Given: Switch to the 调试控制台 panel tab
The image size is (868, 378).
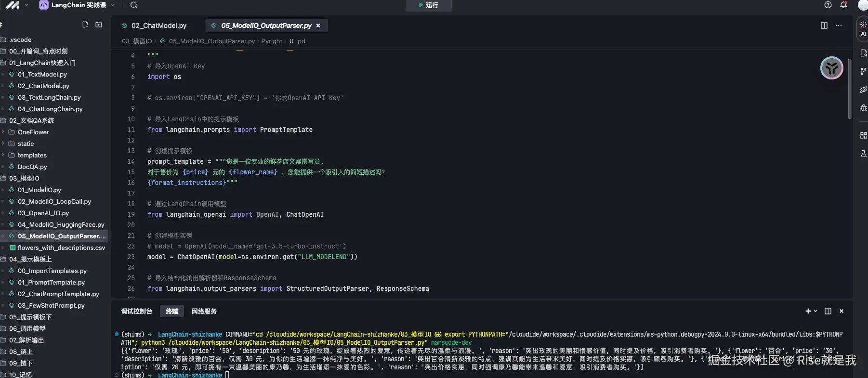Looking at the screenshot, I should (x=136, y=311).
